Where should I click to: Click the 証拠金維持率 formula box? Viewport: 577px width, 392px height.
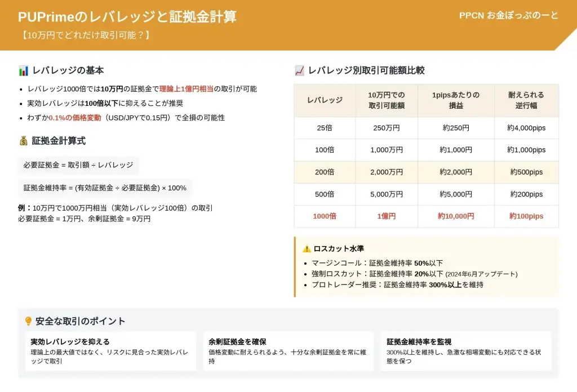105,188
